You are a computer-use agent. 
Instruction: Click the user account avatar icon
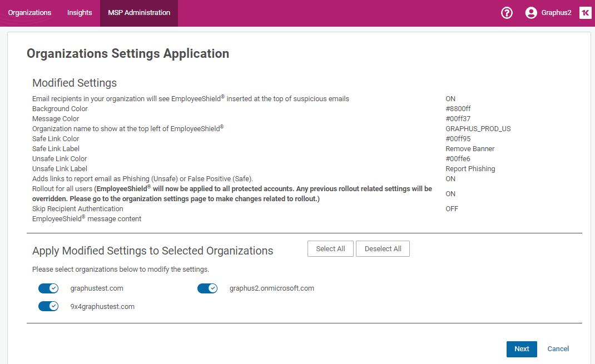pyautogui.click(x=531, y=13)
